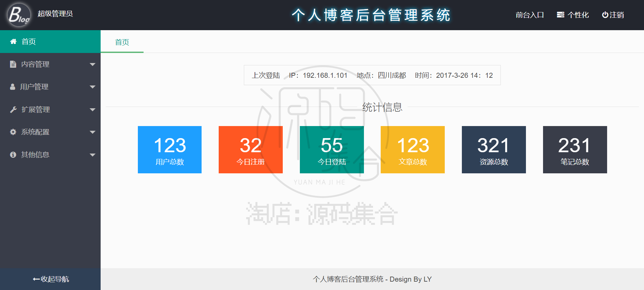Collapse navigation with 收起导航
This screenshot has width=644, height=290.
coord(50,279)
